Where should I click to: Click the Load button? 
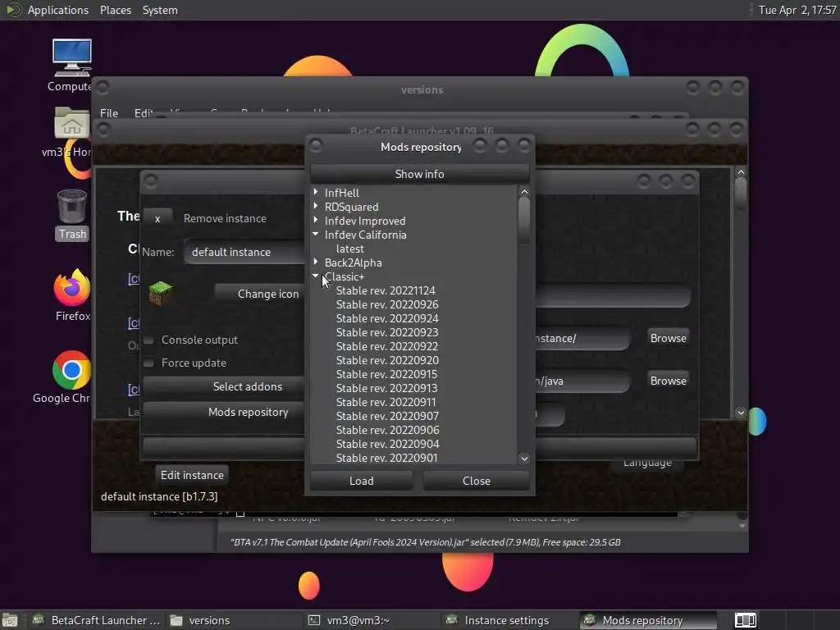362,481
